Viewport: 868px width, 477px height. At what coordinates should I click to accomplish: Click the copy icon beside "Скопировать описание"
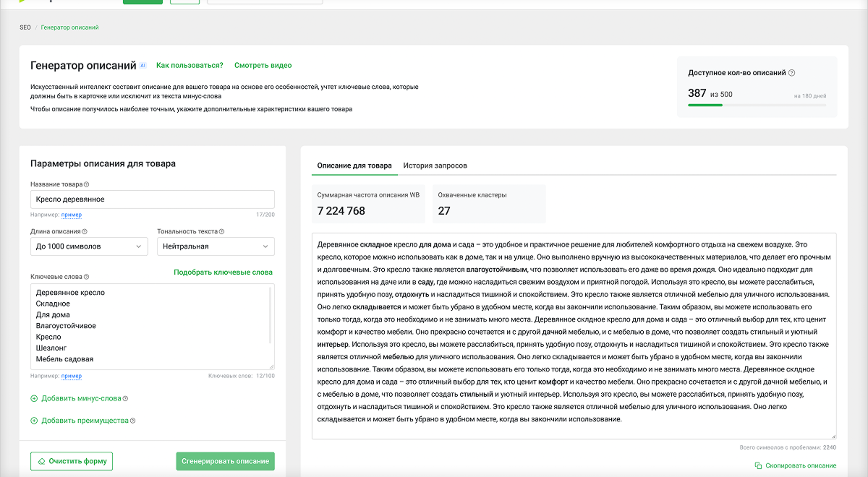758,465
